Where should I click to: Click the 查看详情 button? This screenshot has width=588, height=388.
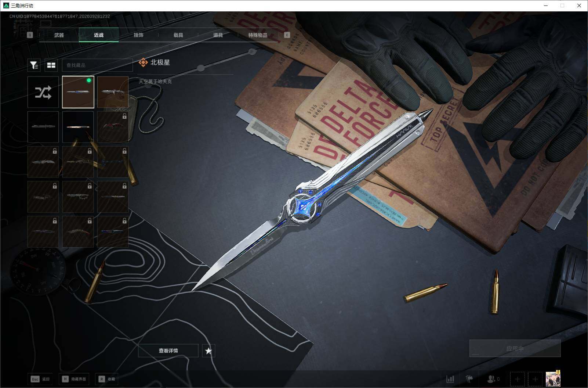(168, 351)
